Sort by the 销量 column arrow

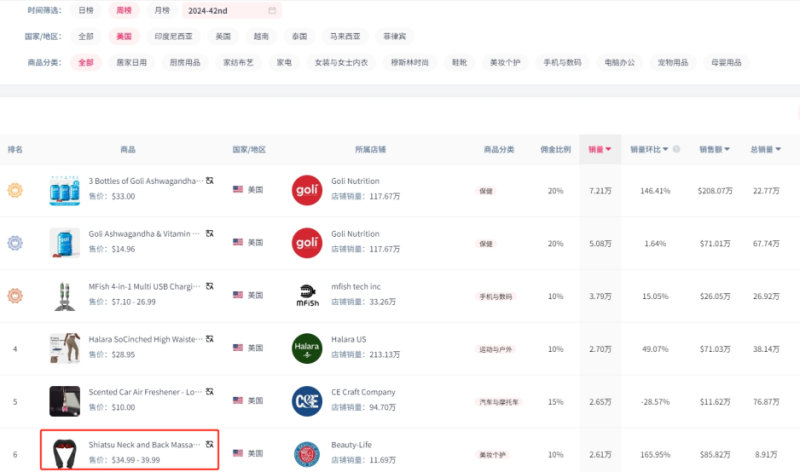(608, 150)
